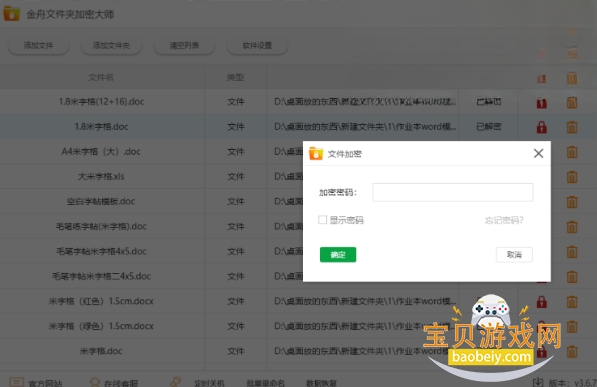This screenshot has width=597, height=387.
Task: Enable the 显示密码 checkbox
Action: pyautogui.click(x=322, y=220)
